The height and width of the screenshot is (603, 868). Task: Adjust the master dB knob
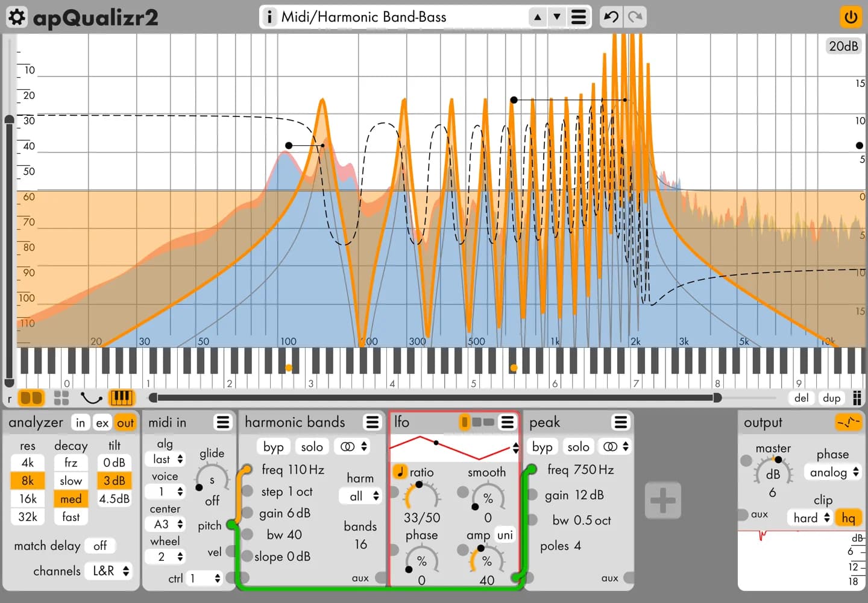[772, 472]
